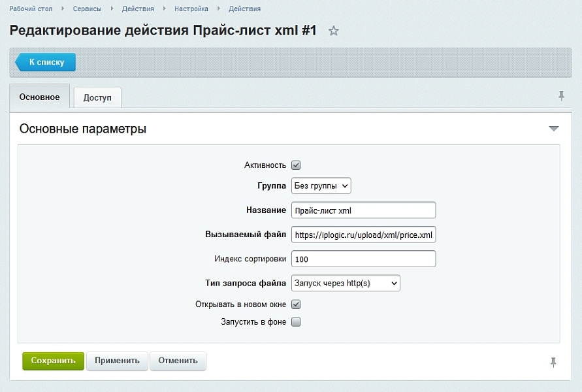Toggle the Активность checkbox
Viewport: 582px width, 392px height.
(x=296, y=165)
